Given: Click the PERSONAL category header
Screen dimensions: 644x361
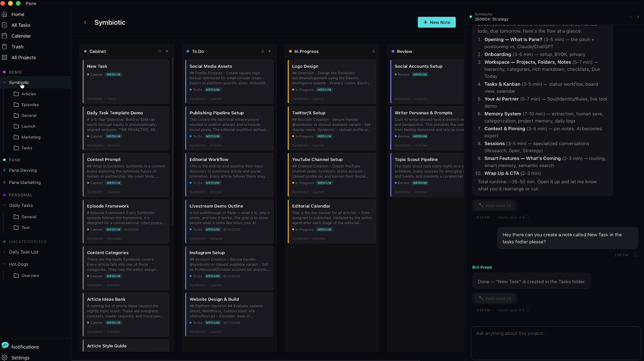Looking at the screenshot, I should 21,195.
